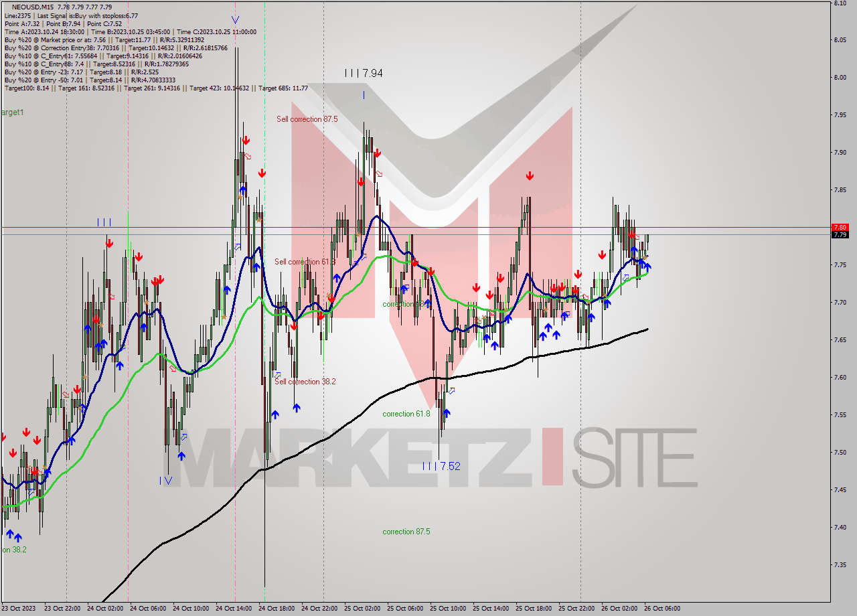This screenshot has height=616, width=857.
Task: Click the '25 Oct 14:00' time label
Action: pos(491,609)
